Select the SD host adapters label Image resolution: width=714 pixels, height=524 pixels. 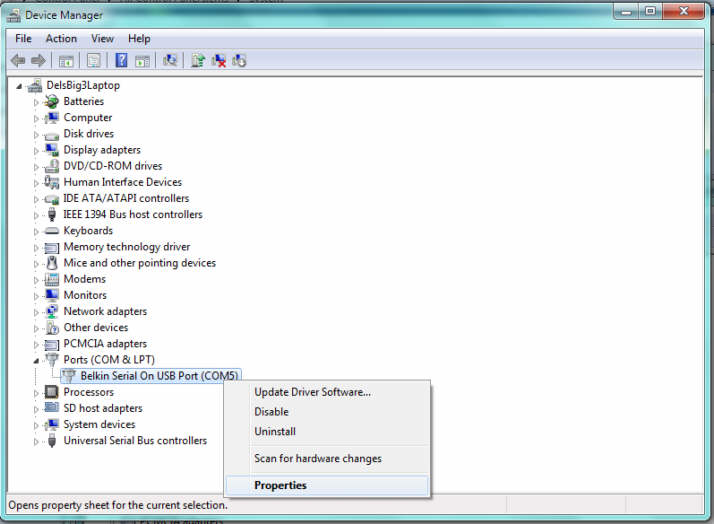103,408
